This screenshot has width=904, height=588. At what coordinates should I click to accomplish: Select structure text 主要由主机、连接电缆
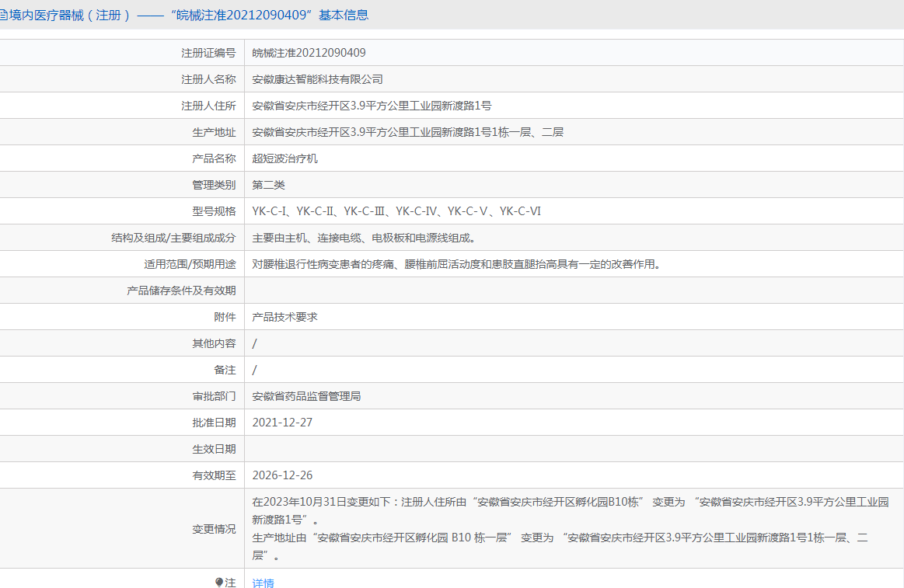[364, 238]
